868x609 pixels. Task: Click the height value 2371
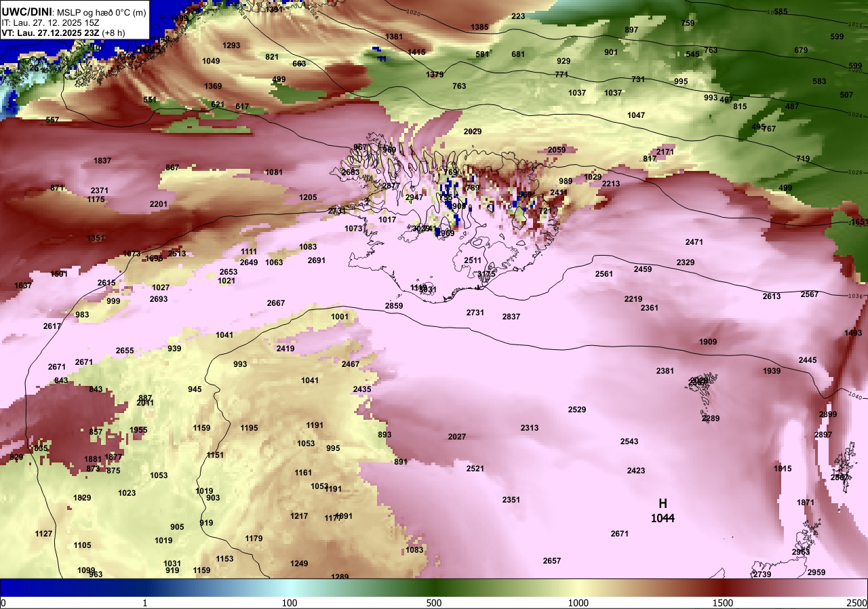click(100, 191)
